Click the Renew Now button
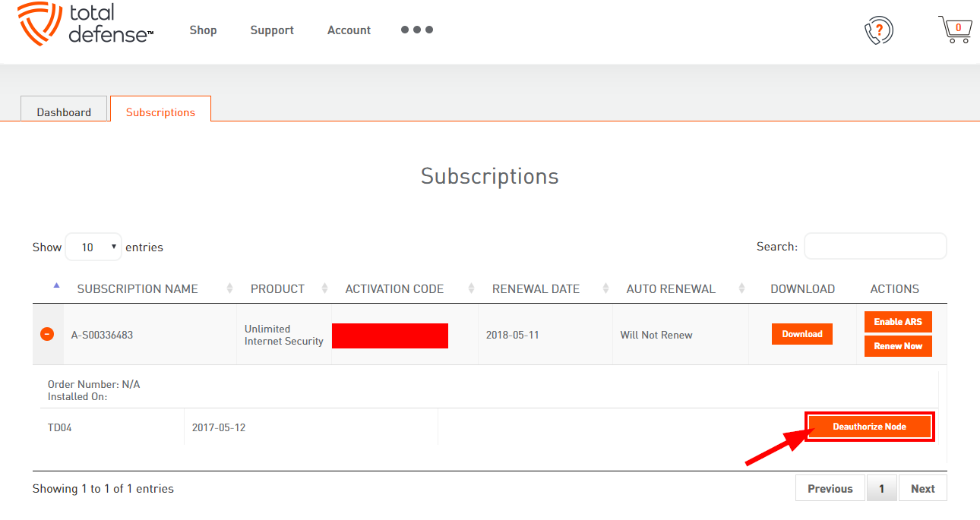Screen dimensions: 980x520 898,346
